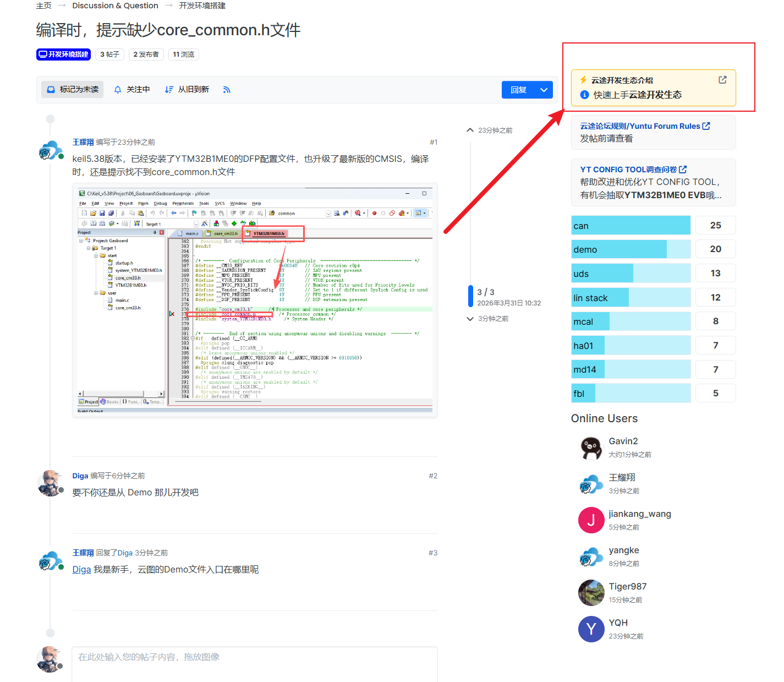Click the post position scroll handle 3 / 3
Image resolution: width=784 pixels, height=682 pixels.
(x=470, y=296)
